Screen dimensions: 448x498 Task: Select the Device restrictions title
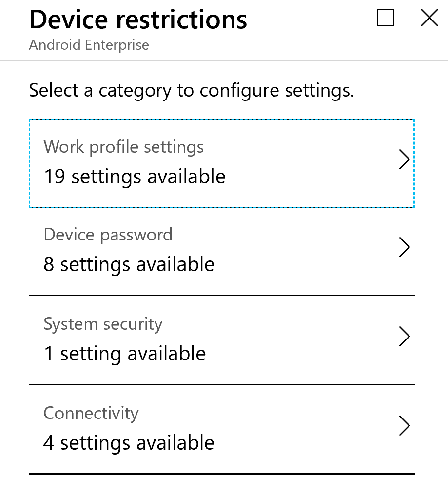(138, 20)
